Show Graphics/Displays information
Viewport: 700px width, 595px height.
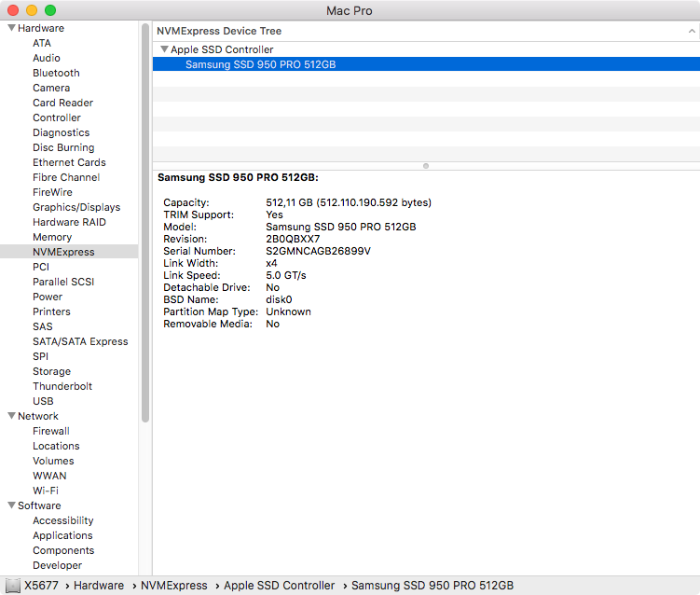click(76, 207)
